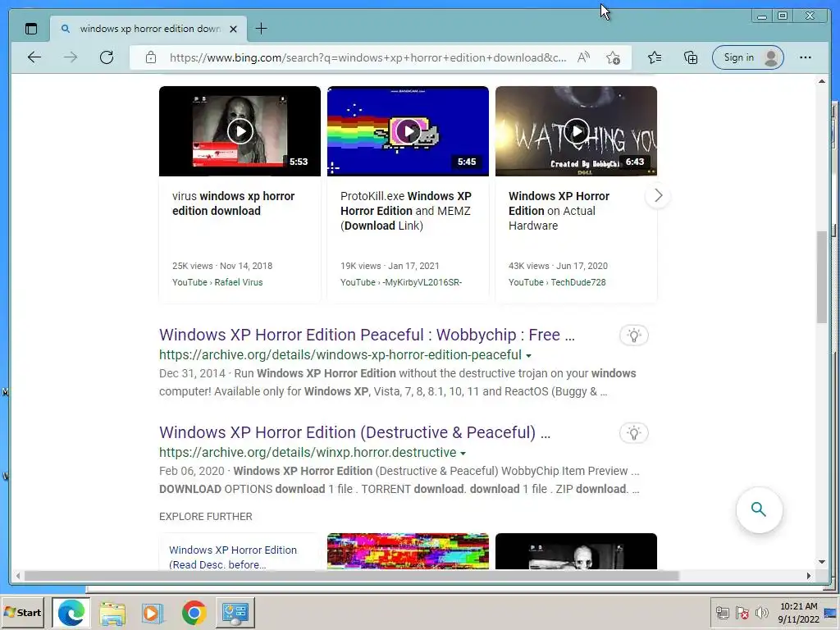
Task: Play the Watching You video thumbnail
Action: 577,131
